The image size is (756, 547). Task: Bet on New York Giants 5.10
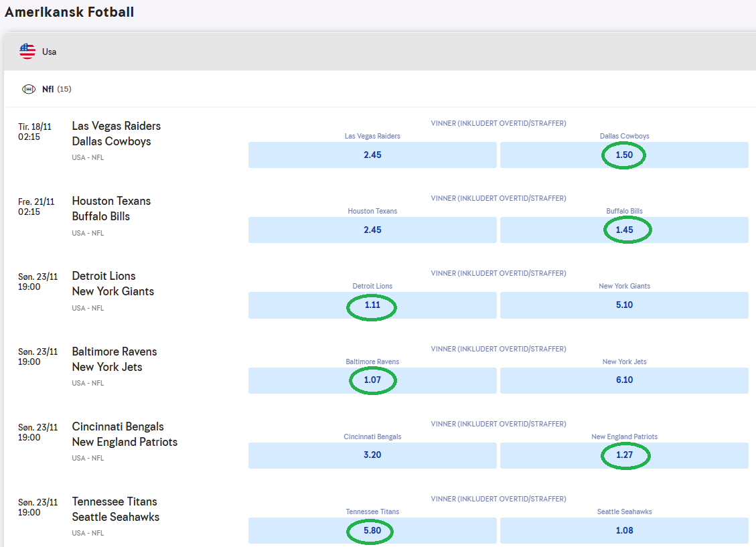[624, 305]
